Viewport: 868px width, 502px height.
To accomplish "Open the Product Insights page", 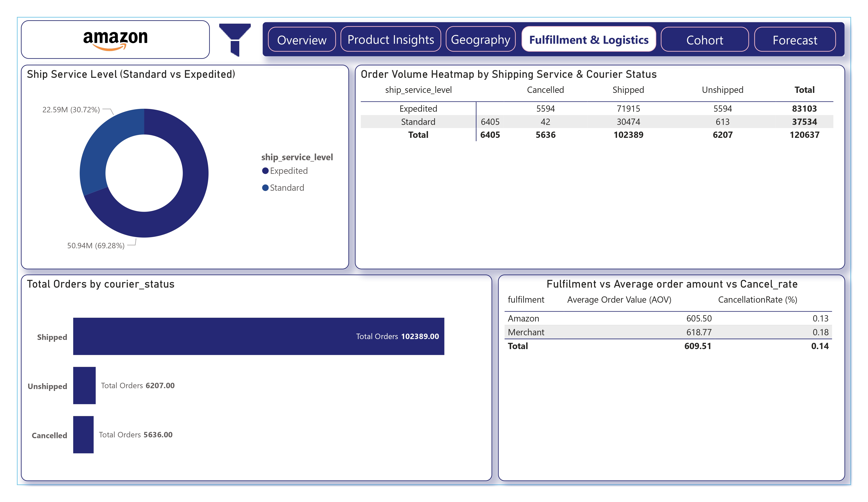I will (391, 40).
